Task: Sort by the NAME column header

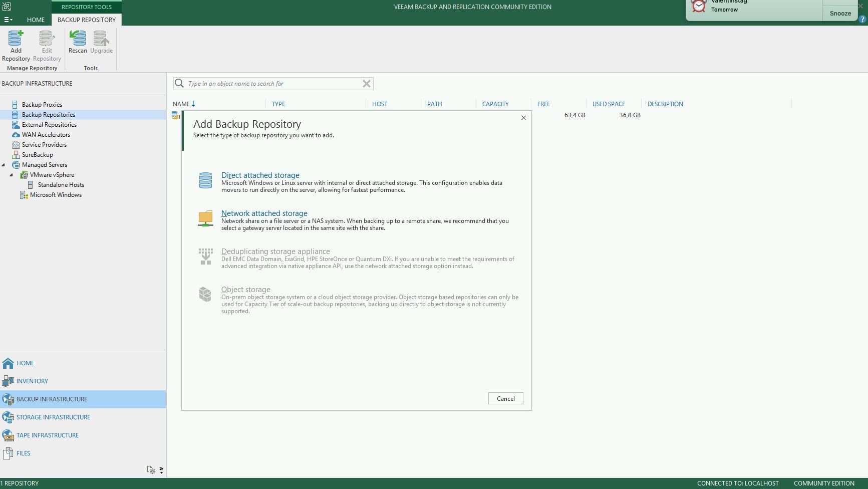Action: 184,104
